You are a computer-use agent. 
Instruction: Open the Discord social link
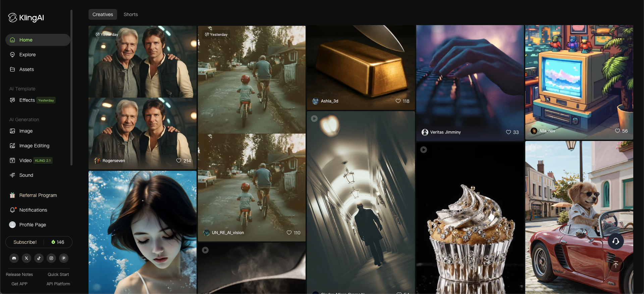[x=14, y=258]
